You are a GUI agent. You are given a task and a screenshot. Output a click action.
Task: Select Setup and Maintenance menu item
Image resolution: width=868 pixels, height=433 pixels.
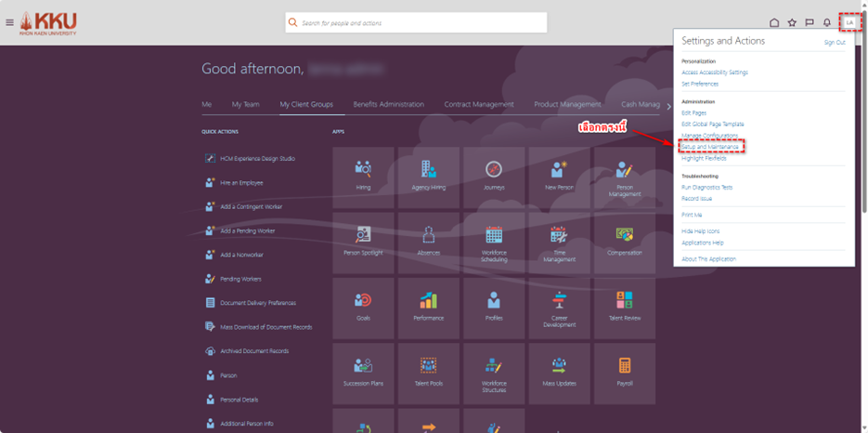point(710,147)
